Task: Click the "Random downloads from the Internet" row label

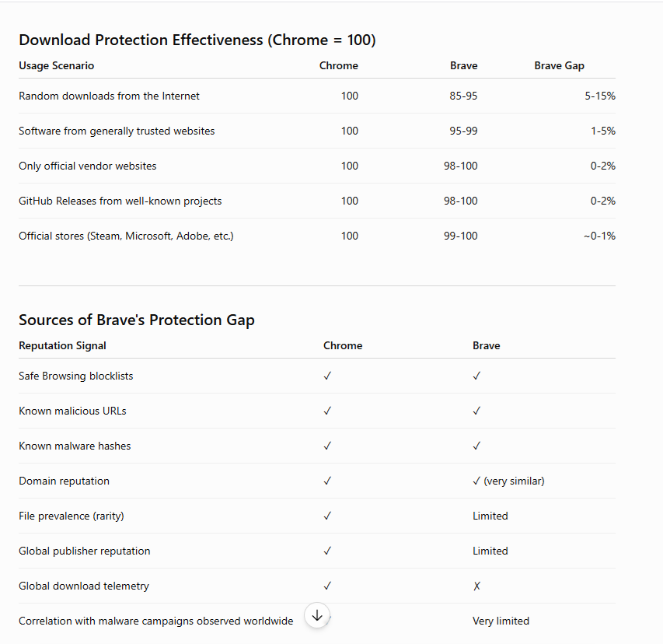Action: coord(109,96)
